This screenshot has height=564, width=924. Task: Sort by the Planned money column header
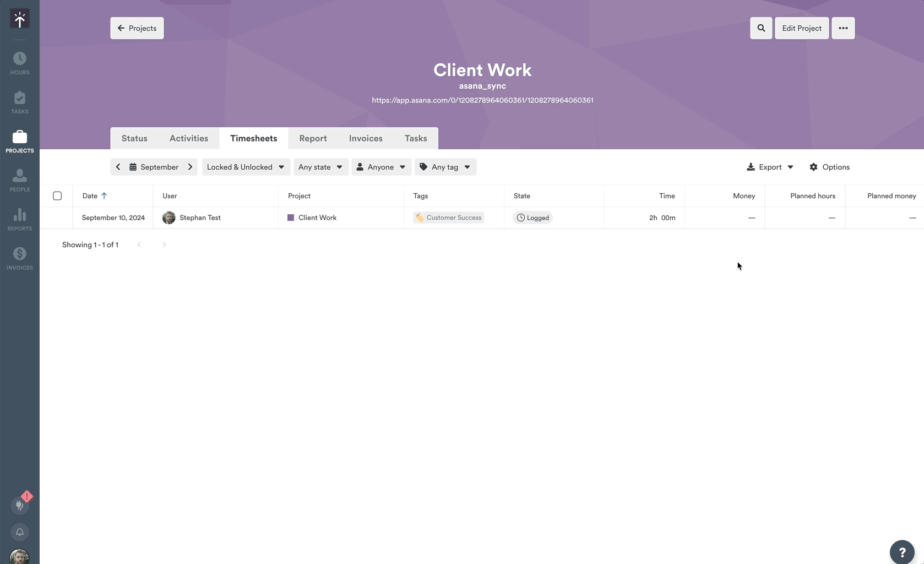[892, 196]
